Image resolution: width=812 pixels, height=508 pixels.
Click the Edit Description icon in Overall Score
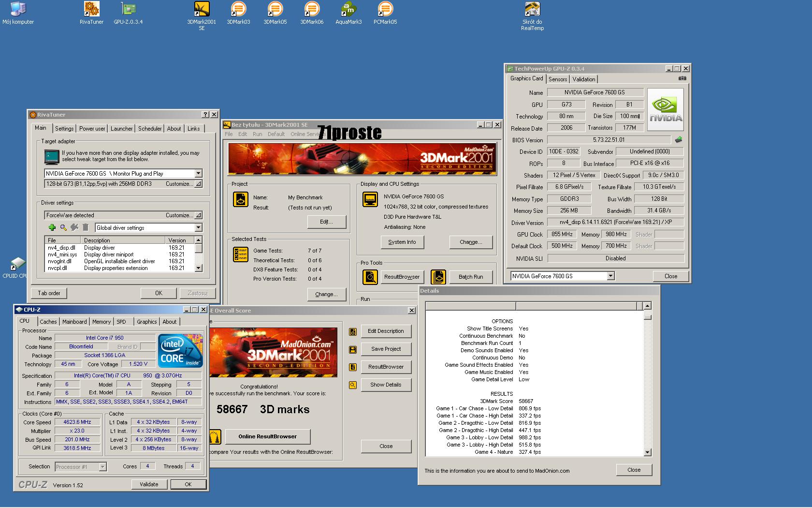353,332
